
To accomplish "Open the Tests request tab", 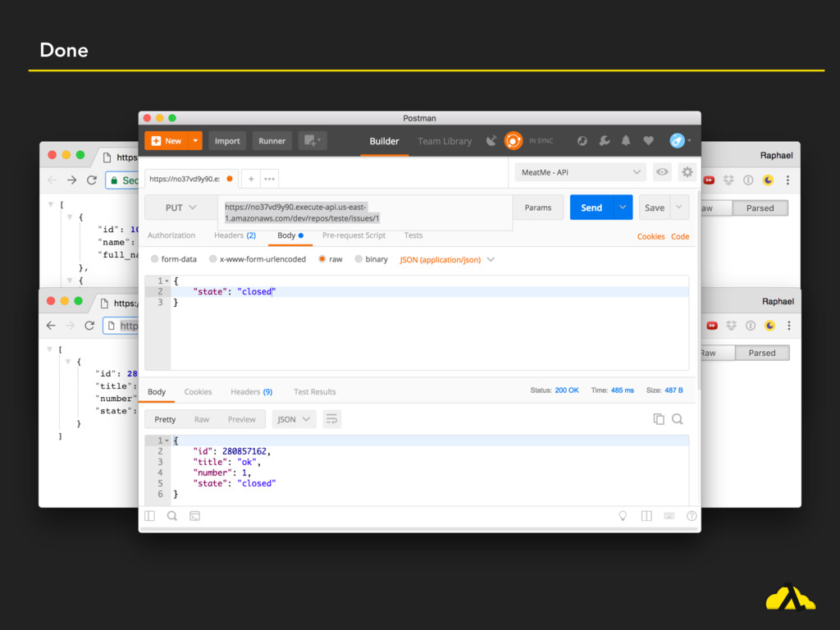I will [413, 235].
